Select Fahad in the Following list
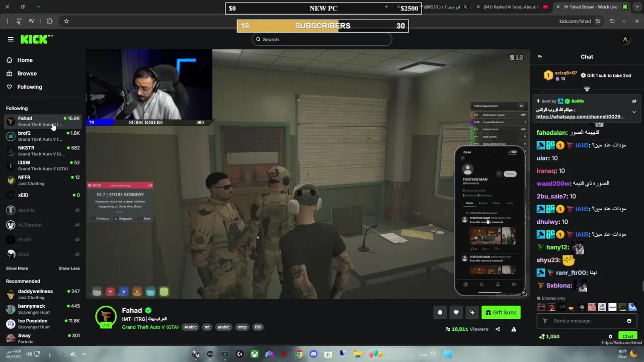 (43, 121)
